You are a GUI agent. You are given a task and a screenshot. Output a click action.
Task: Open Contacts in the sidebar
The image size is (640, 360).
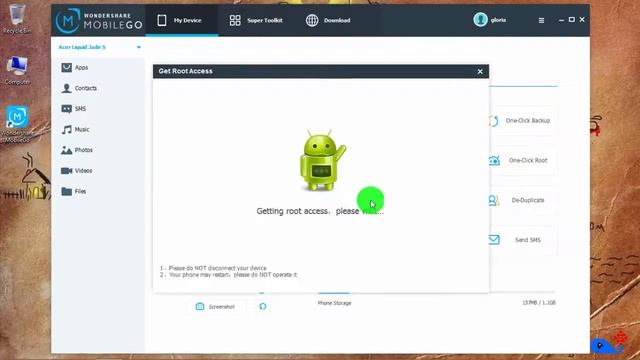pos(79,88)
